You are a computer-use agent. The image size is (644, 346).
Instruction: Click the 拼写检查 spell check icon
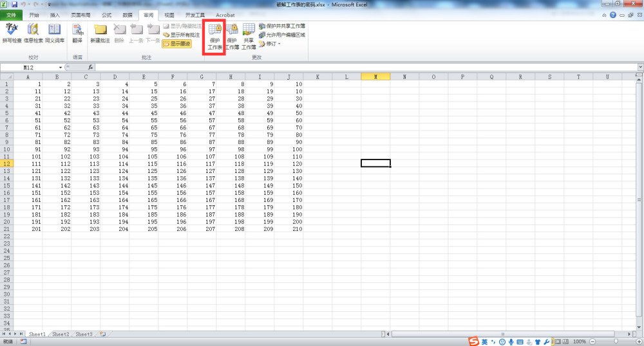click(x=12, y=30)
